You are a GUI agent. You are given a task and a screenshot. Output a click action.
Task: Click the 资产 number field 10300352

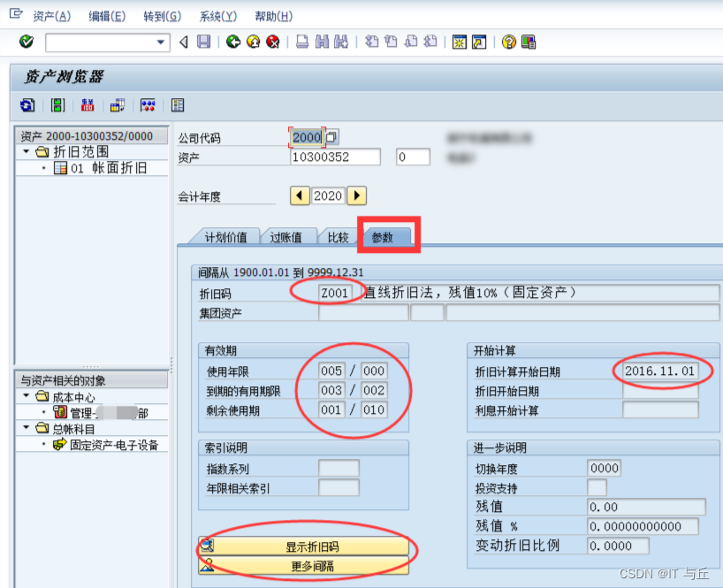tap(335, 157)
